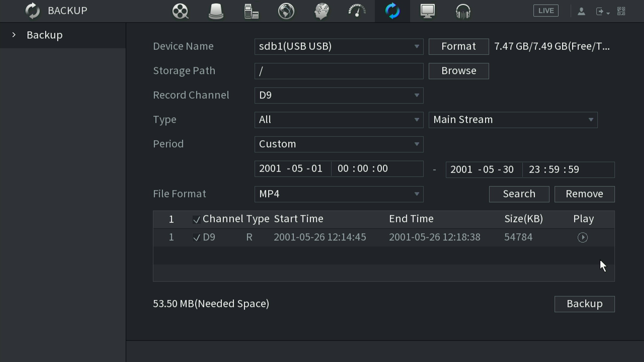This screenshot has height=362, width=644.
Task: Open the POS register icon
Action: pos(251,11)
